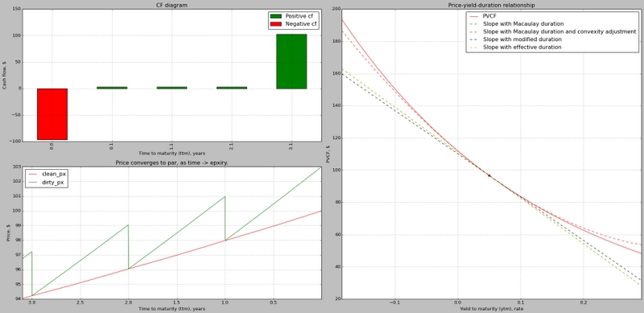Click 'Price converges to par' chart title

[x=171, y=163]
